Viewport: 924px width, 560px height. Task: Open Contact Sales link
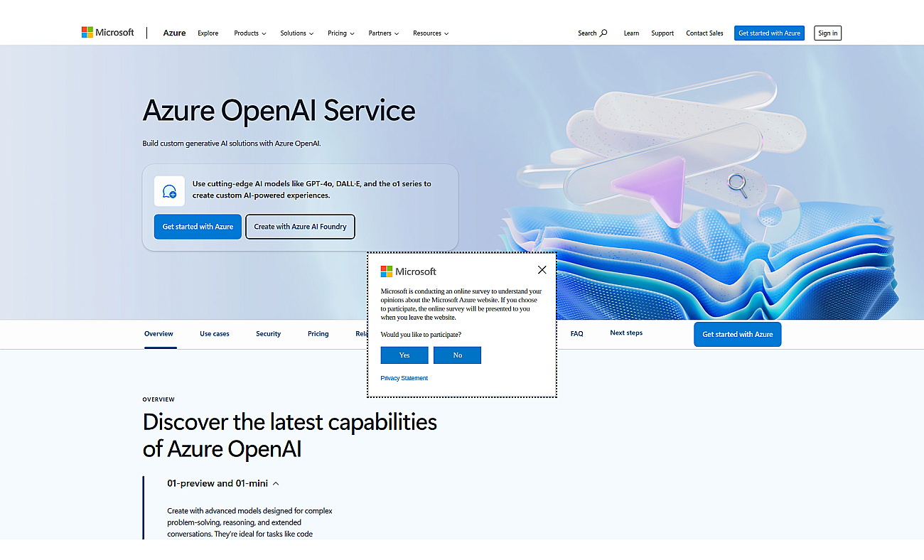(x=704, y=33)
